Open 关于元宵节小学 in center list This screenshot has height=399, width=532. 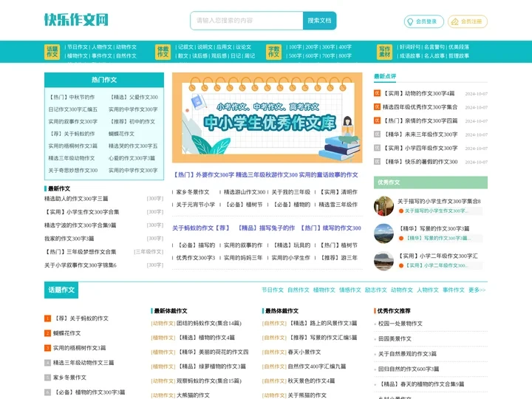coord(195,205)
